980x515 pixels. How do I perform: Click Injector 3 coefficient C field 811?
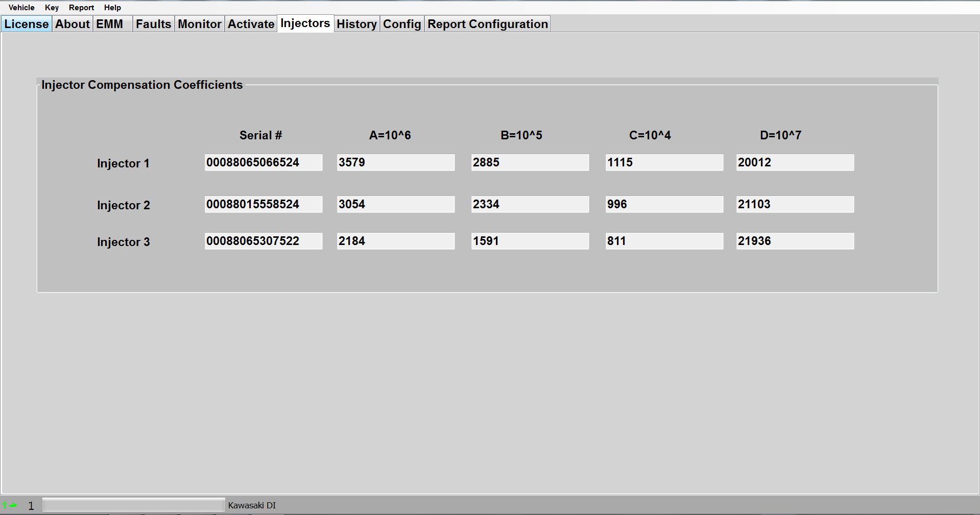click(664, 241)
